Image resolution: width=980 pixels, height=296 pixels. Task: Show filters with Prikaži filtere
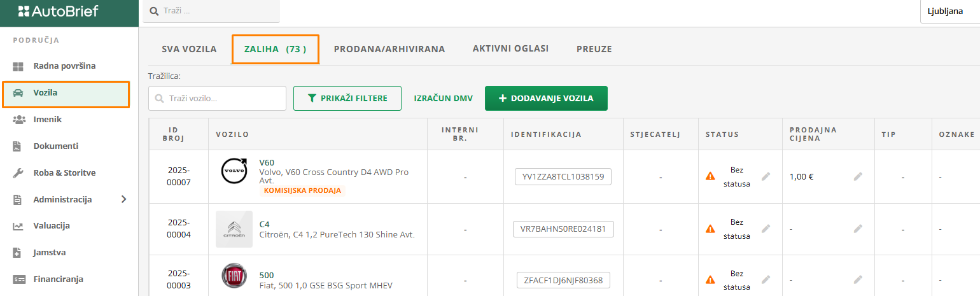[x=347, y=98]
